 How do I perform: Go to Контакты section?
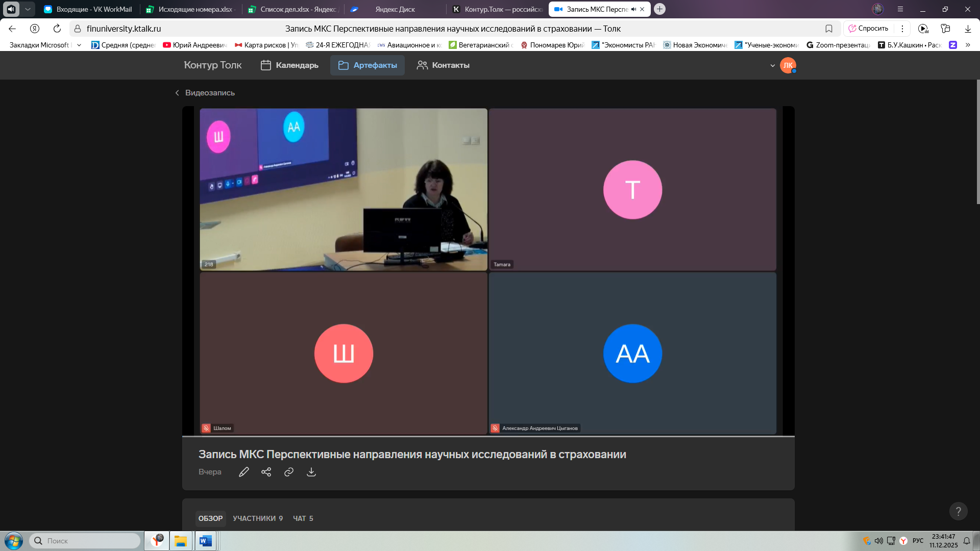[x=443, y=65]
